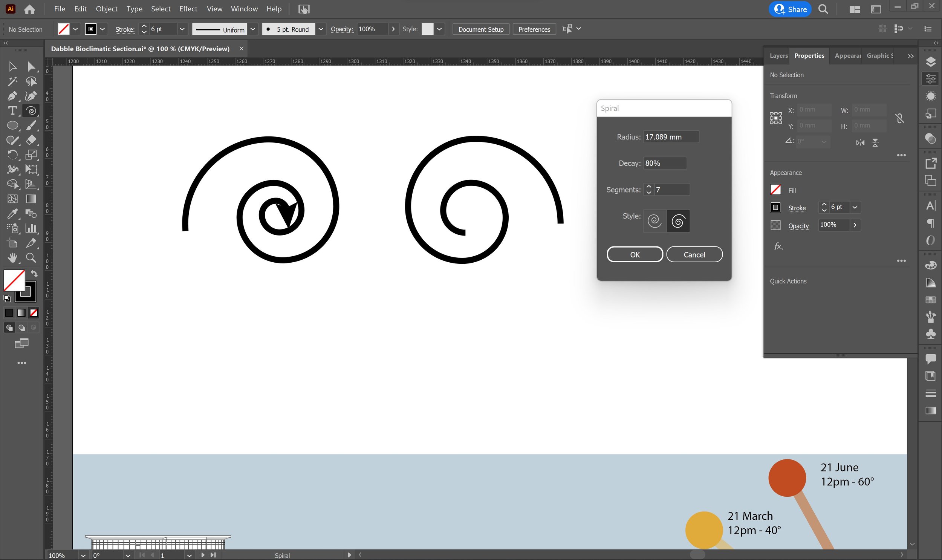Open the fill color dropdown in control bar

click(75, 29)
